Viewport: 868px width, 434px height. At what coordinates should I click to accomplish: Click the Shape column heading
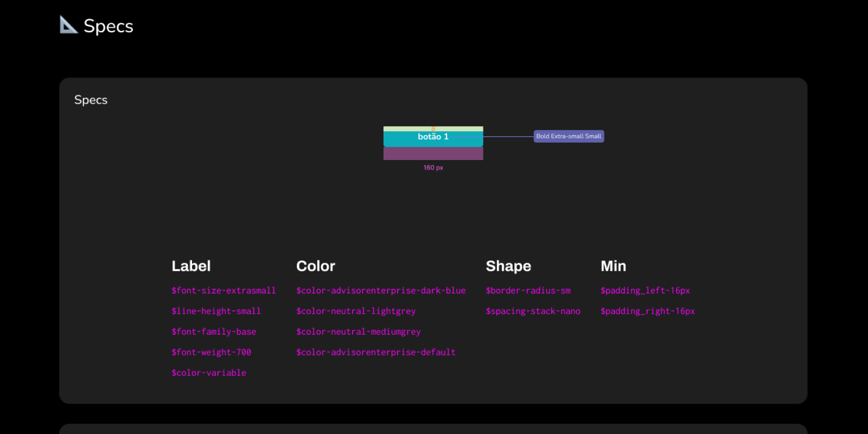click(508, 266)
